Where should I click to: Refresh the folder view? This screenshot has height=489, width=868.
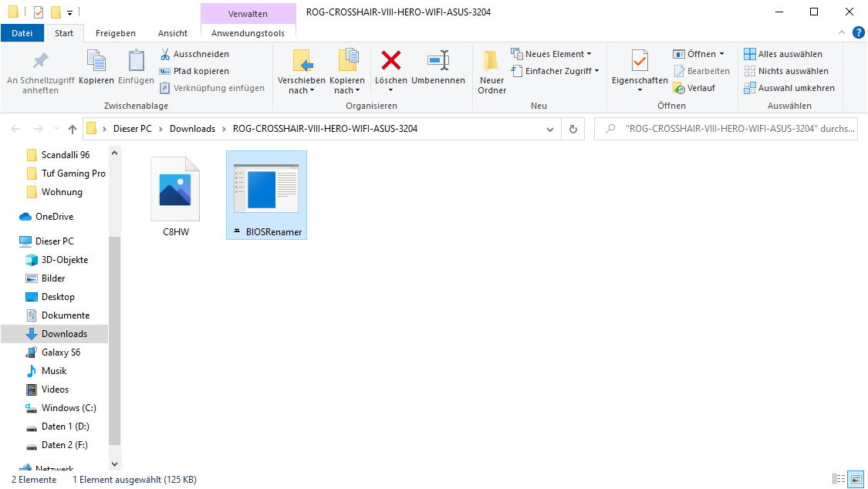(573, 129)
